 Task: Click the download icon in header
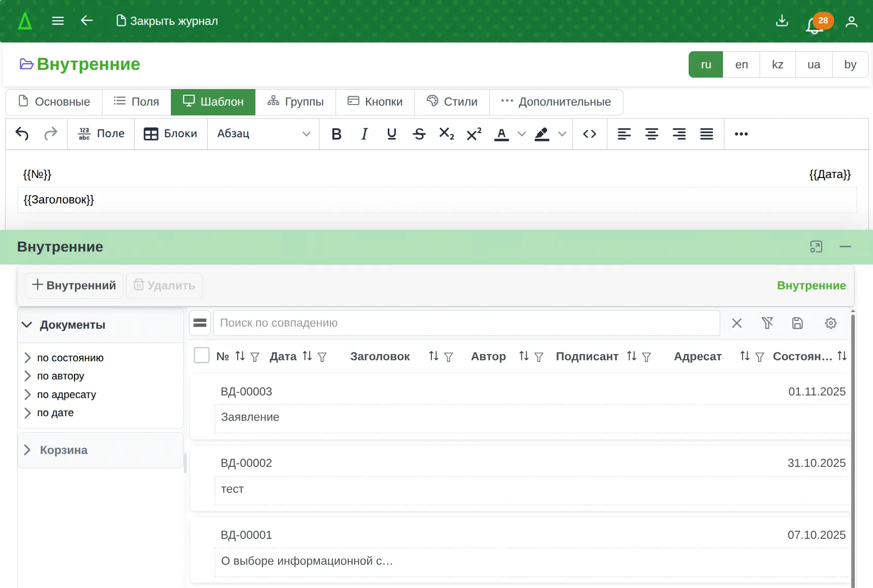point(782,21)
